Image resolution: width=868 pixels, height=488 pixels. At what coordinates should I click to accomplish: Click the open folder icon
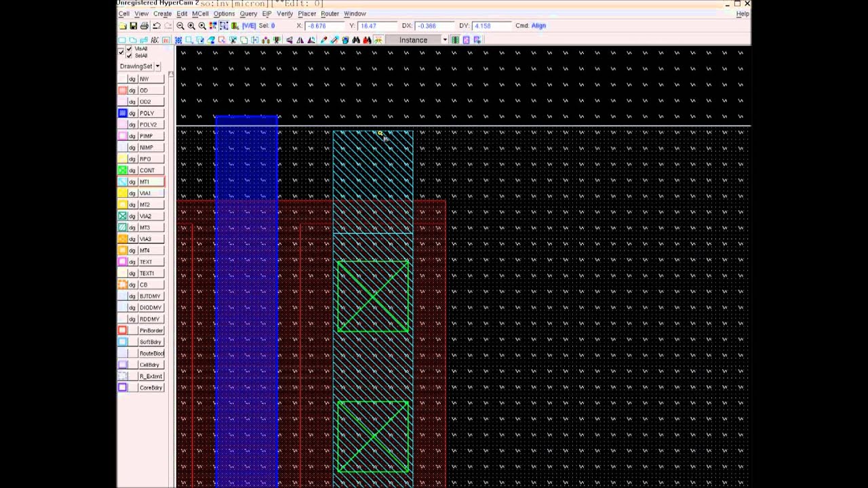click(x=123, y=26)
